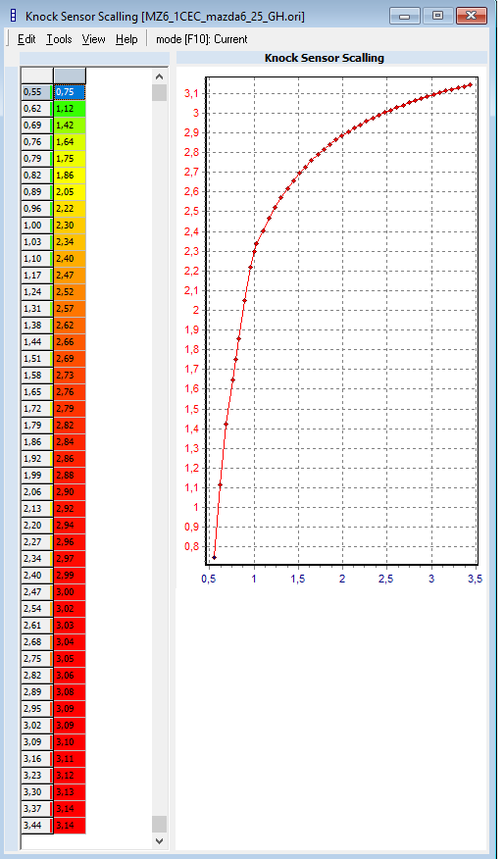Select the red cell with value 3,00
The image size is (504, 859).
[70, 591]
